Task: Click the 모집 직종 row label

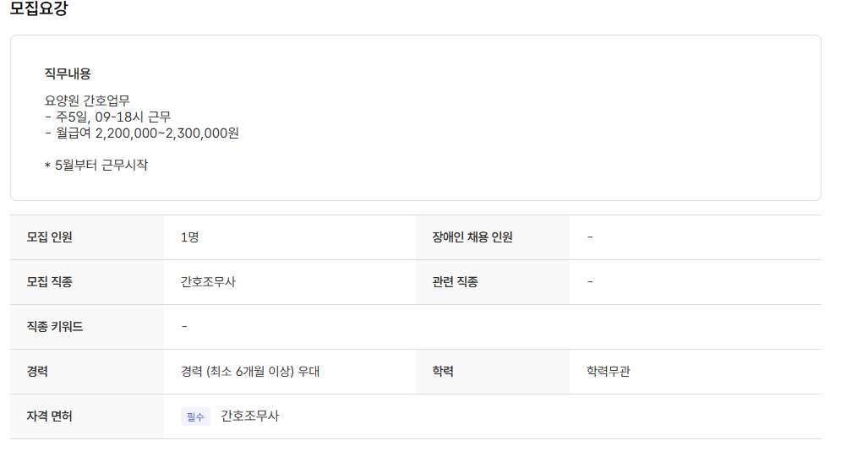Action: coord(50,282)
